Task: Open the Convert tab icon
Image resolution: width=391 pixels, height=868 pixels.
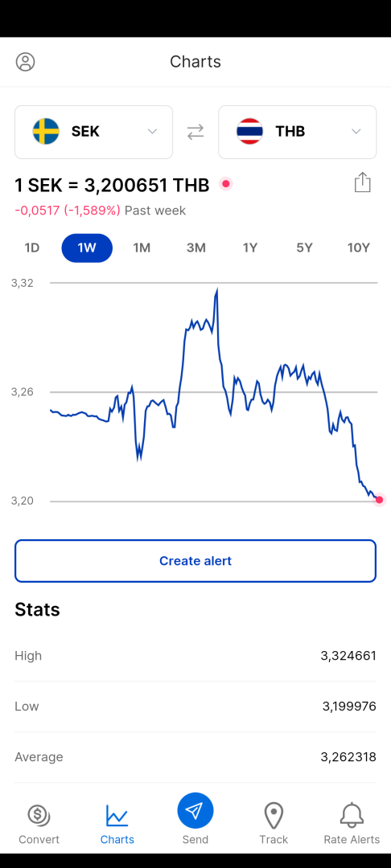Action: pos(39,816)
